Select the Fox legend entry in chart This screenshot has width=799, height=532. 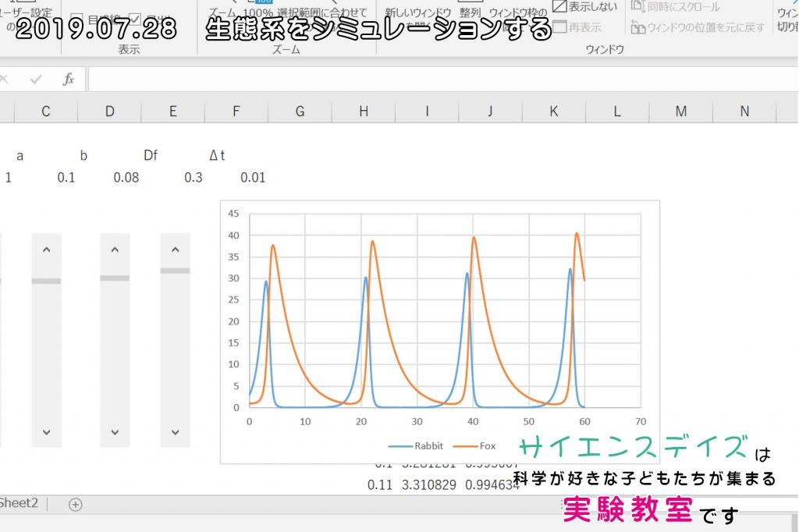point(474,446)
